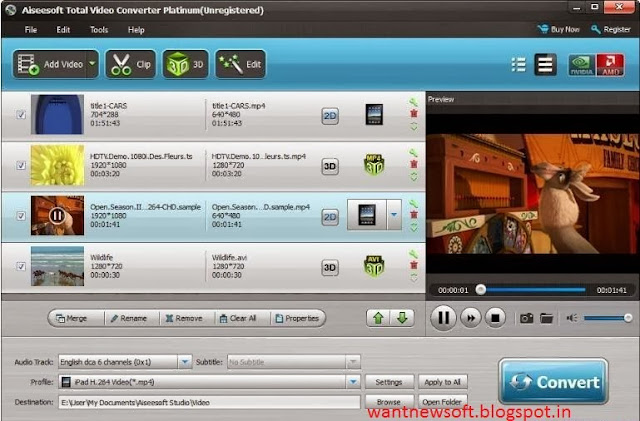Click the Register link
Screen dimensions: 640x421
click(611, 29)
